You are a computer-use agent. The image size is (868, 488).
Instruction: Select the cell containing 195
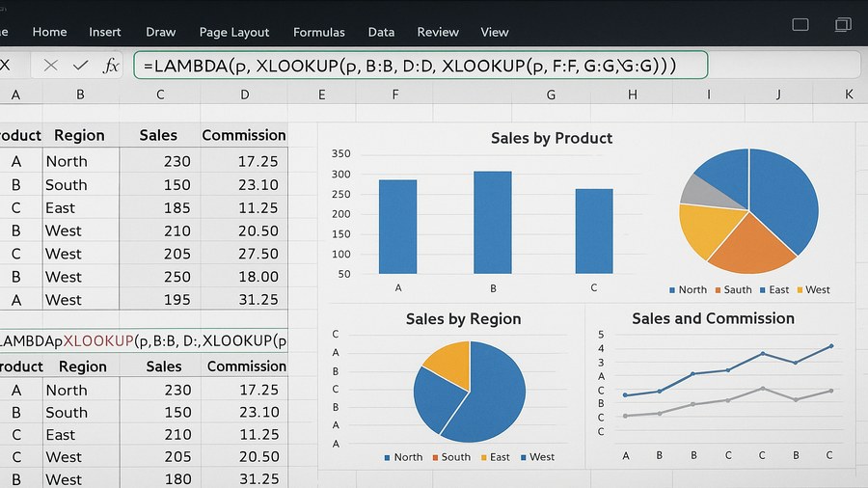pyautogui.click(x=160, y=299)
